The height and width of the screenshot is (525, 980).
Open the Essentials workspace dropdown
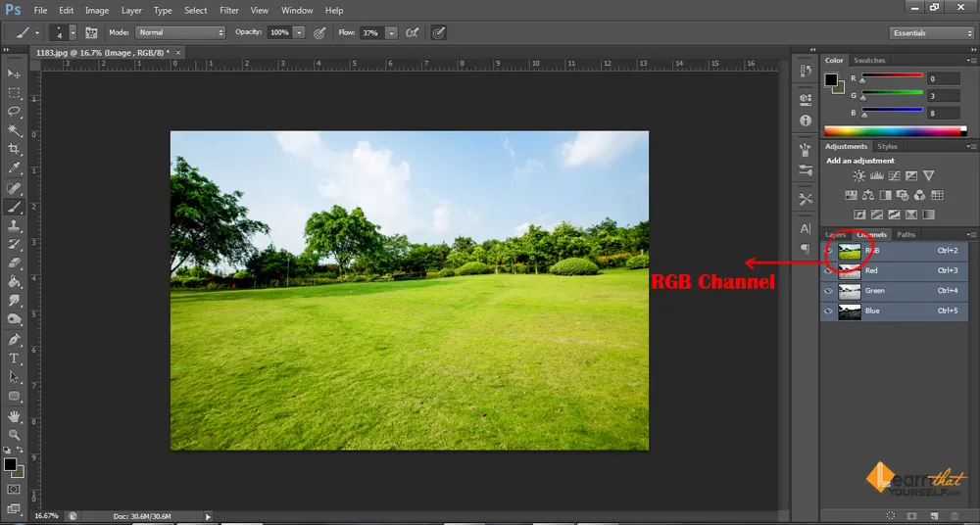click(931, 32)
